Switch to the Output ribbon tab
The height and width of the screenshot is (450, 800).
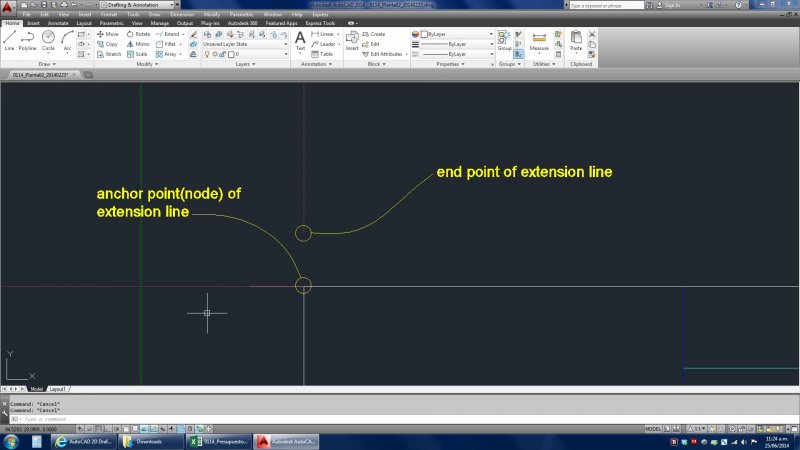pyautogui.click(x=185, y=23)
